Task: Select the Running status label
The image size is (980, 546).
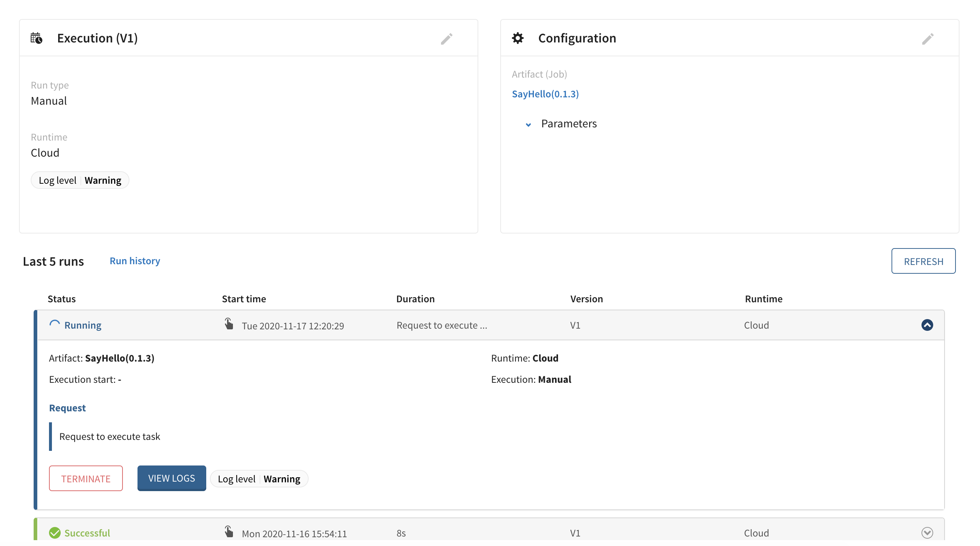Action: [83, 325]
